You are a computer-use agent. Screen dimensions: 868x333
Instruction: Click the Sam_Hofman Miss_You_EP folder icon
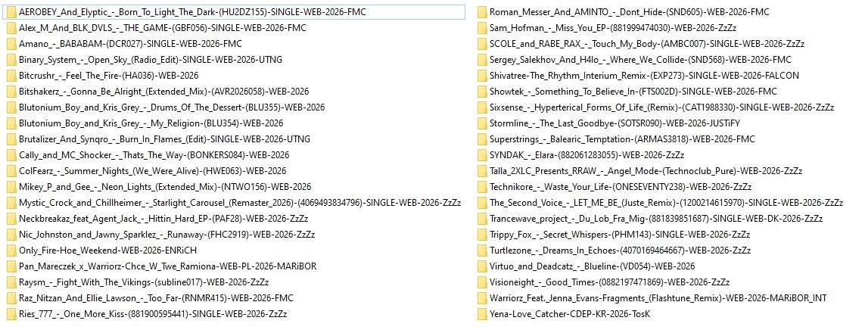tap(482, 28)
